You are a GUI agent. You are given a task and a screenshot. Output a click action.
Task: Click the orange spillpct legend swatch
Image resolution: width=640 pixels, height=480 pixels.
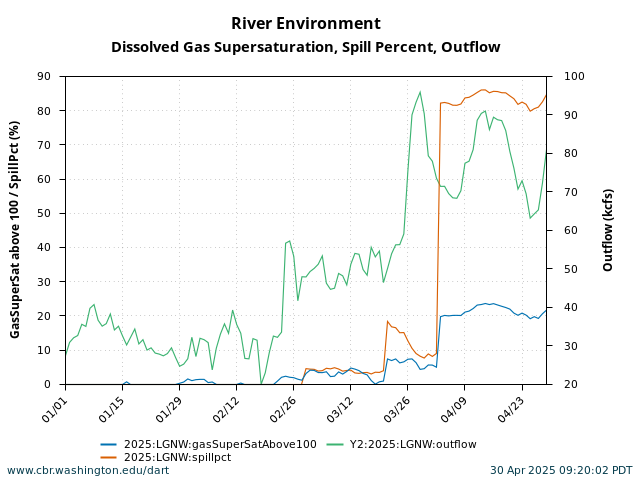[x=109, y=457]
